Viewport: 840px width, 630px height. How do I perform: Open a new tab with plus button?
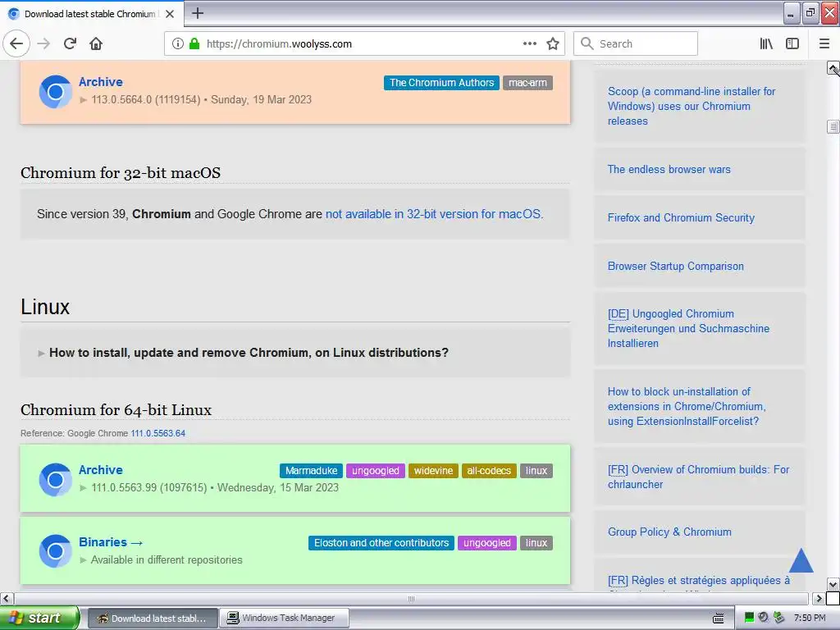click(198, 13)
